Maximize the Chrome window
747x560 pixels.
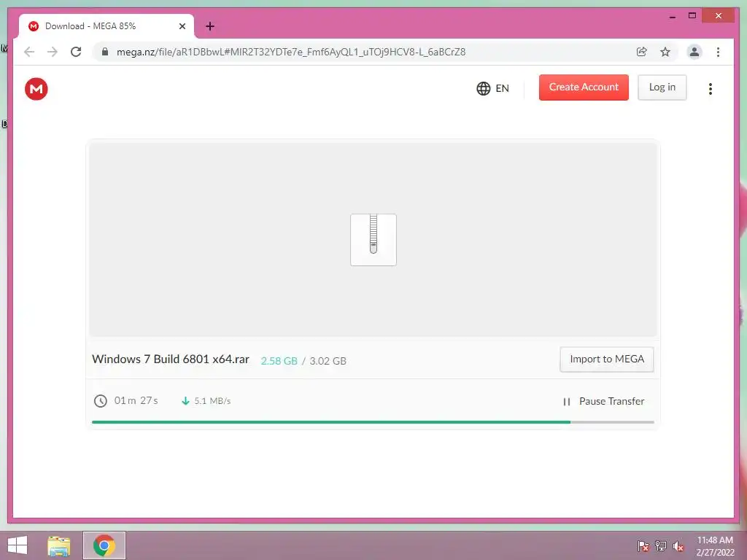click(x=692, y=16)
